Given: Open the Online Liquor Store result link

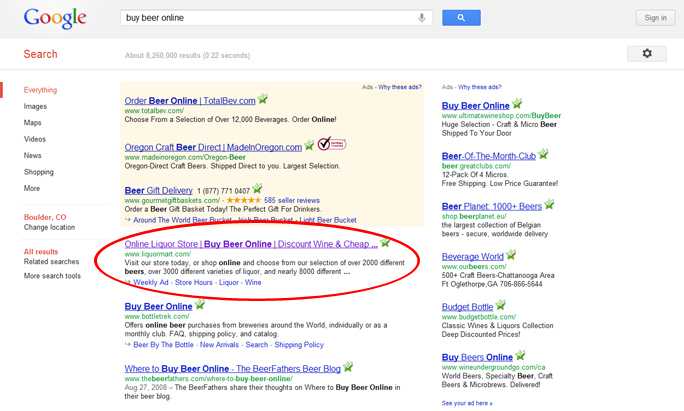Looking at the screenshot, I should [x=250, y=243].
